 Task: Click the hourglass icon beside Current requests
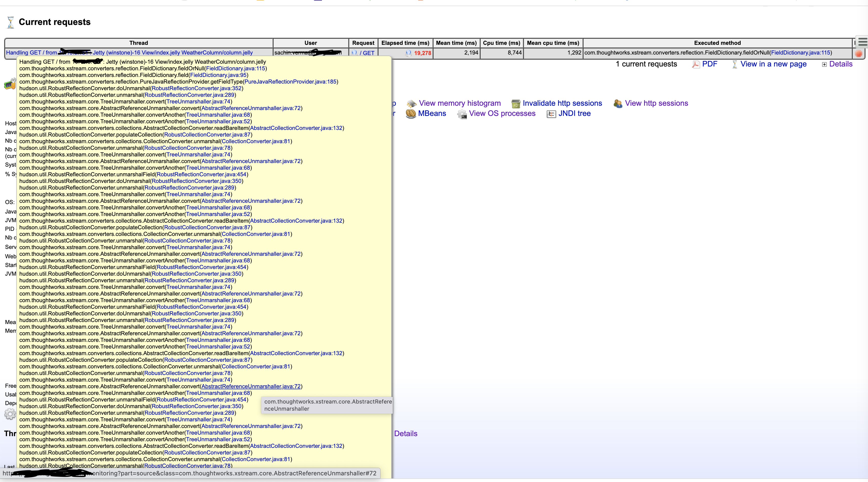coord(10,22)
